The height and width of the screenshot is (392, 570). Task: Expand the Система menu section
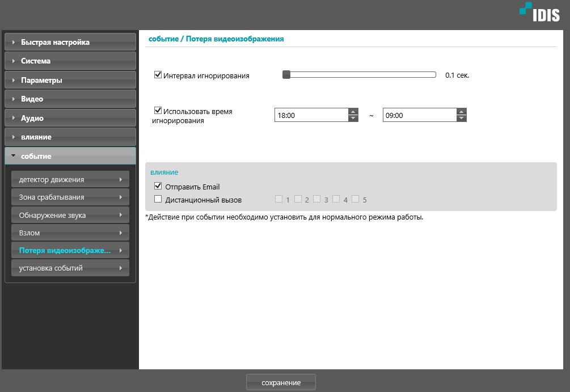click(x=70, y=61)
